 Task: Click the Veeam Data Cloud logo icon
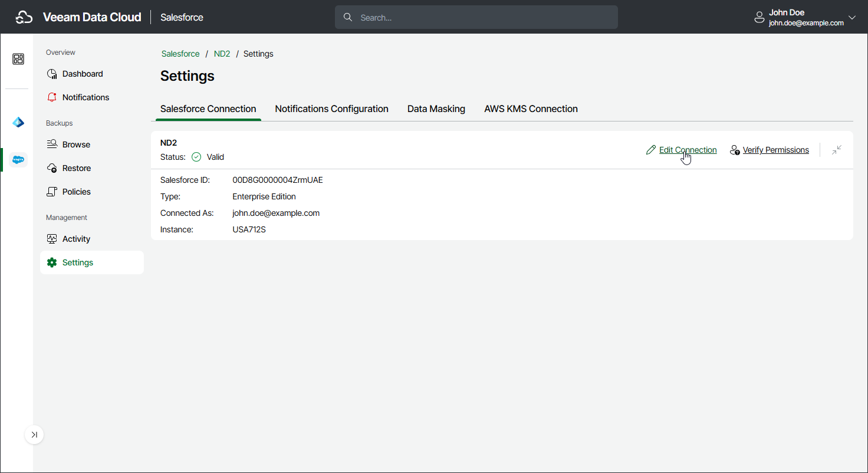point(24,17)
